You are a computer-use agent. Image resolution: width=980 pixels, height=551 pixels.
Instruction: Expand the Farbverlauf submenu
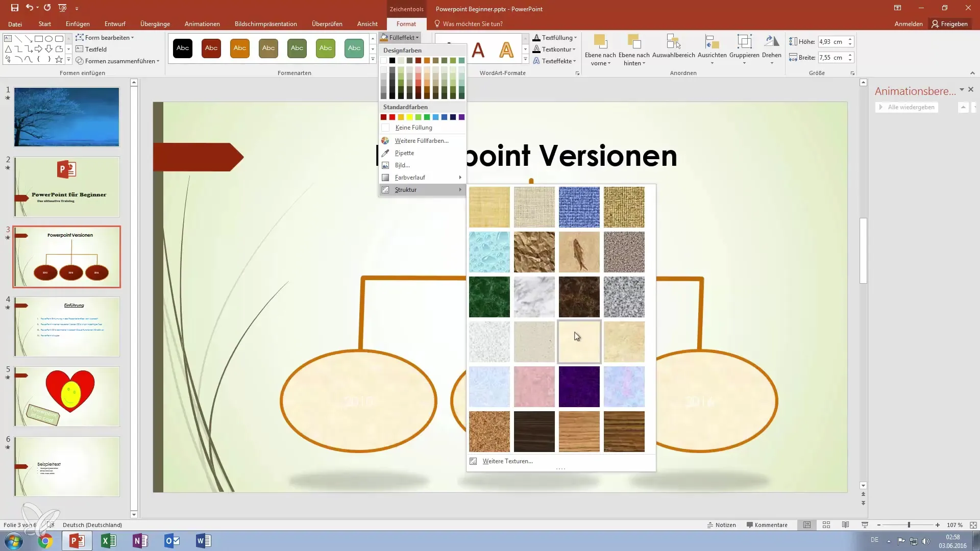pyautogui.click(x=422, y=178)
